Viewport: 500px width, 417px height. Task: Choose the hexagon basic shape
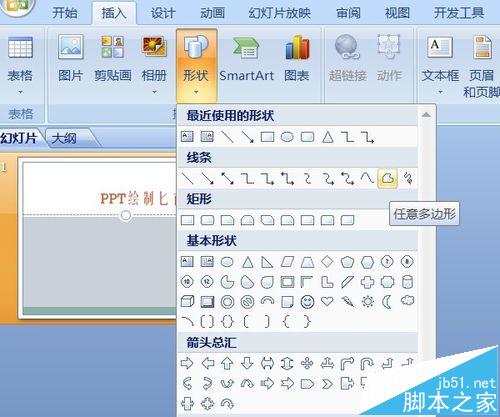367,262
